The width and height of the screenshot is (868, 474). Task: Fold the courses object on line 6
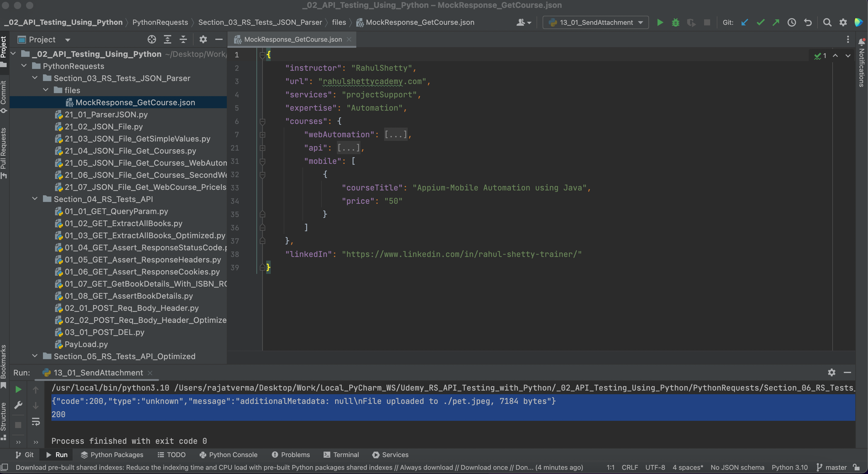(x=263, y=121)
